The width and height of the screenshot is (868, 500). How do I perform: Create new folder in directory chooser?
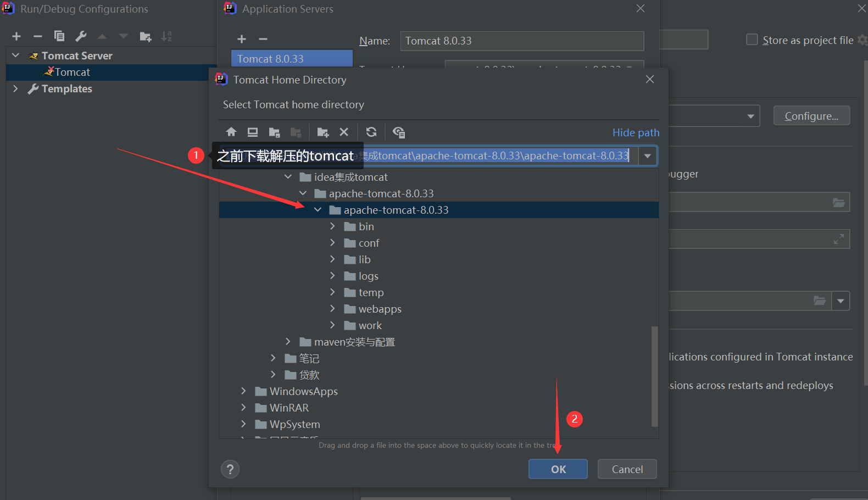(x=323, y=132)
